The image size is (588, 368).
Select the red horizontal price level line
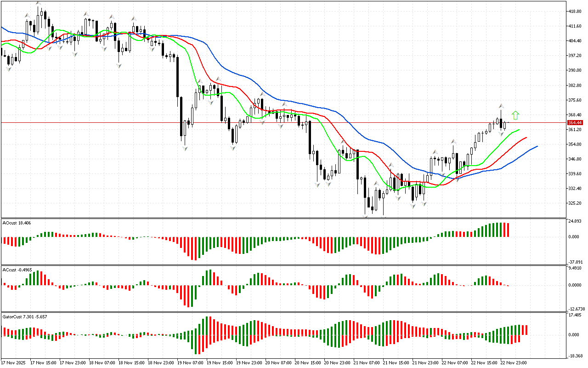(x=276, y=123)
